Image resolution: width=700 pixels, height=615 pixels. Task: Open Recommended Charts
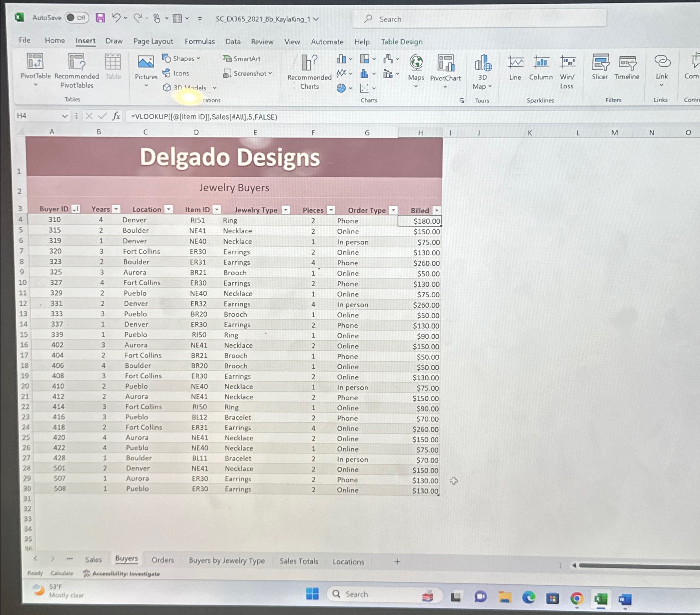click(x=309, y=71)
